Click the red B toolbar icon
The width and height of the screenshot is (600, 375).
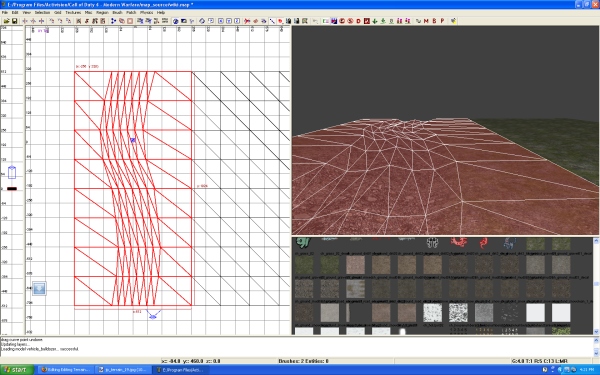click(x=434, y=21)
